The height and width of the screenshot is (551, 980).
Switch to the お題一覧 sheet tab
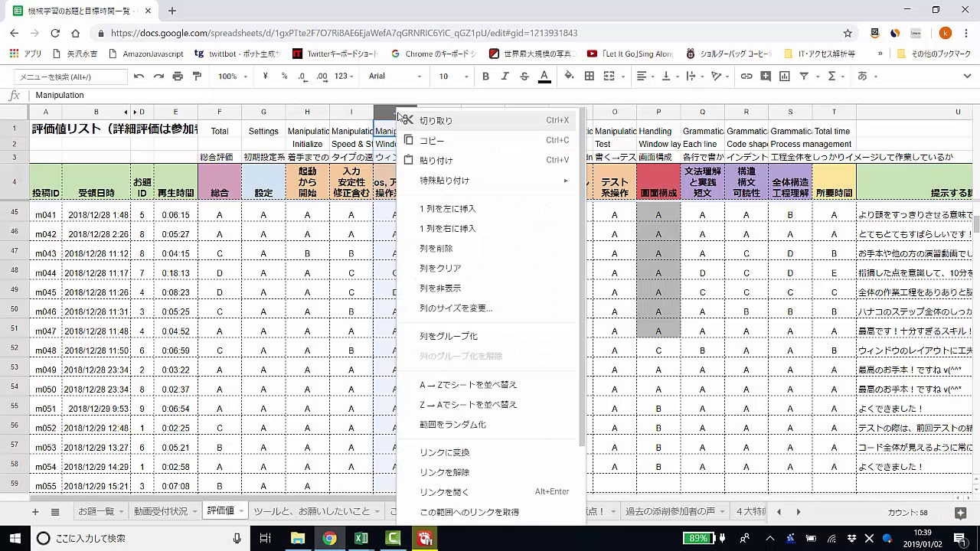96,511
